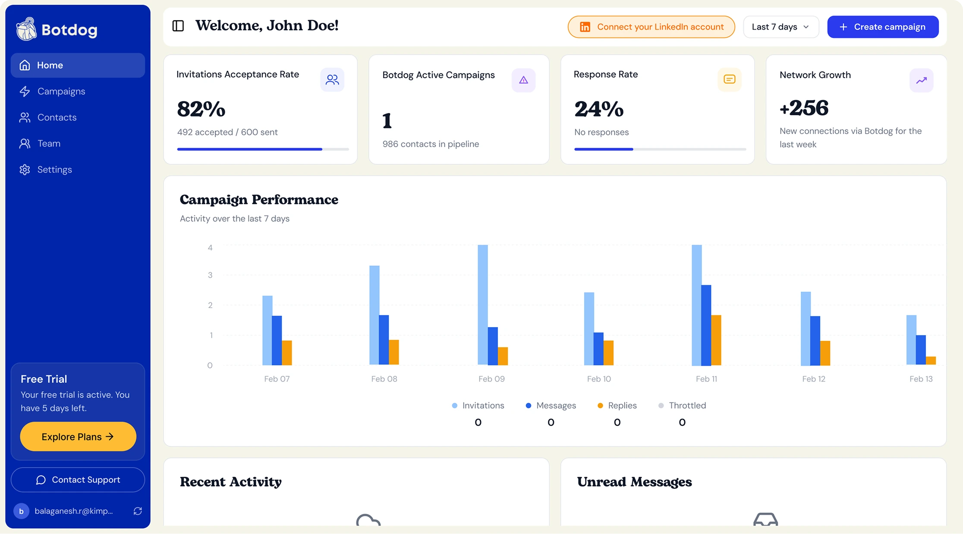Click the Settings gear icon
Screen dimensions: 963x560
[x=25, y=169]
